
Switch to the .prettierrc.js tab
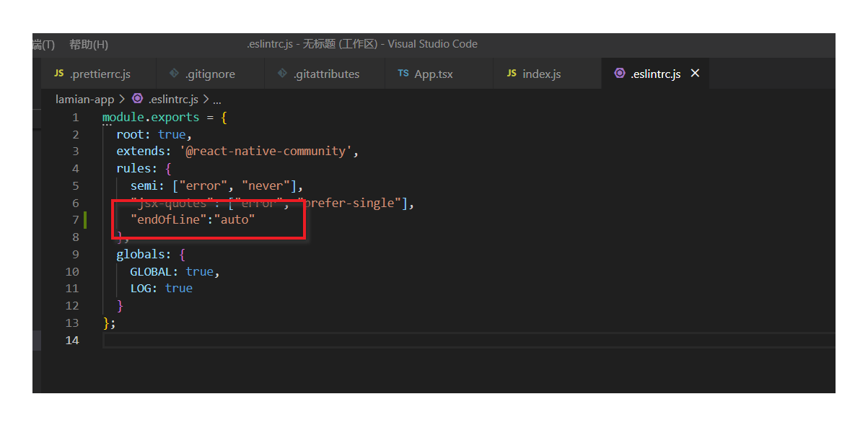[100, 74]
